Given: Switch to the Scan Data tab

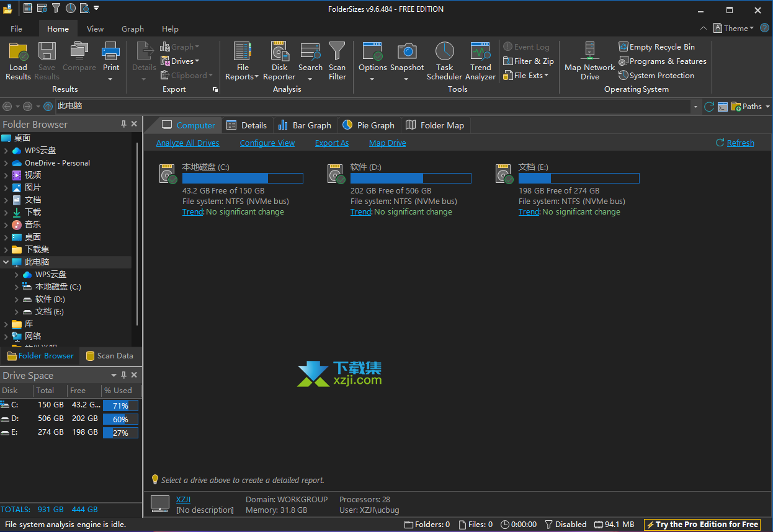Looking at the screenshot, I should 110,356.
